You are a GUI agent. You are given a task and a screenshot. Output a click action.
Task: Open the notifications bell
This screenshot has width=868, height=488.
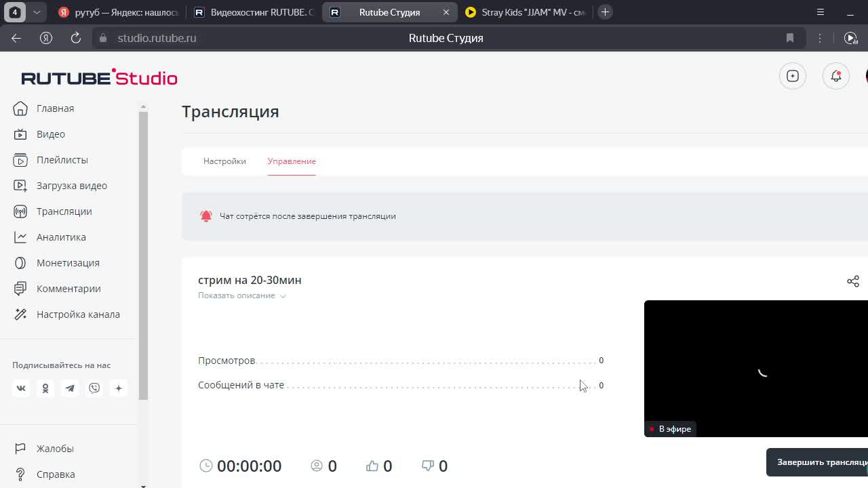(x=835, y=76)
